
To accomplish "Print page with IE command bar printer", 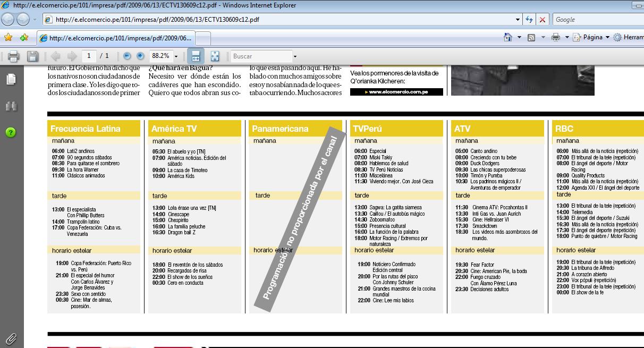I will tap(556, 37).
